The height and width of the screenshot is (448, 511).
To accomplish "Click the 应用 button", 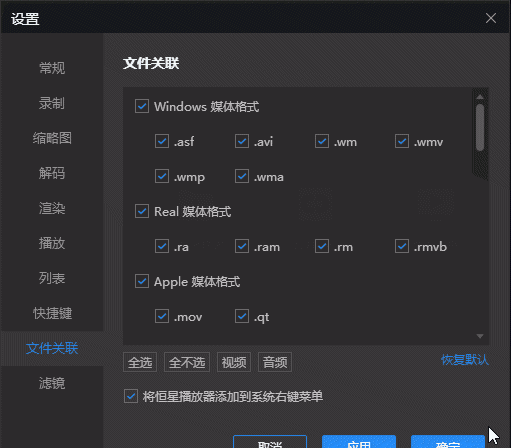I will pos(359,442).
